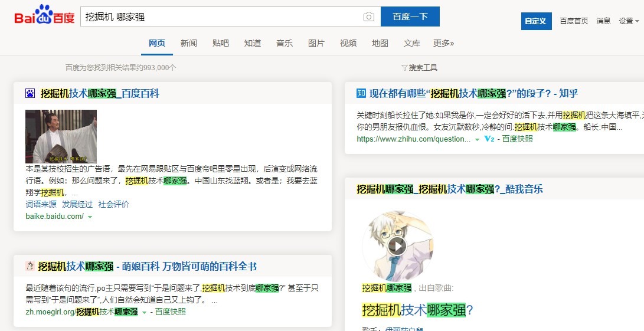Switch to the 文库 tab

(412, 43)
